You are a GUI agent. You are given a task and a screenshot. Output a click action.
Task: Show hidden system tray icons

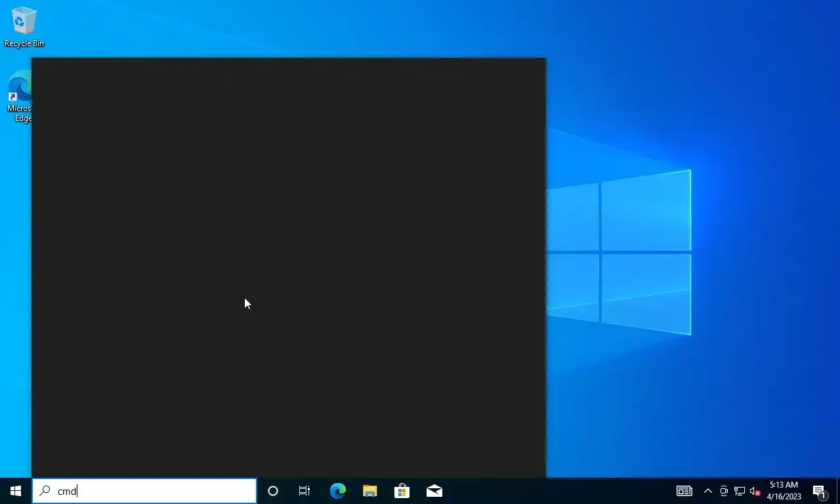(708, 491)
